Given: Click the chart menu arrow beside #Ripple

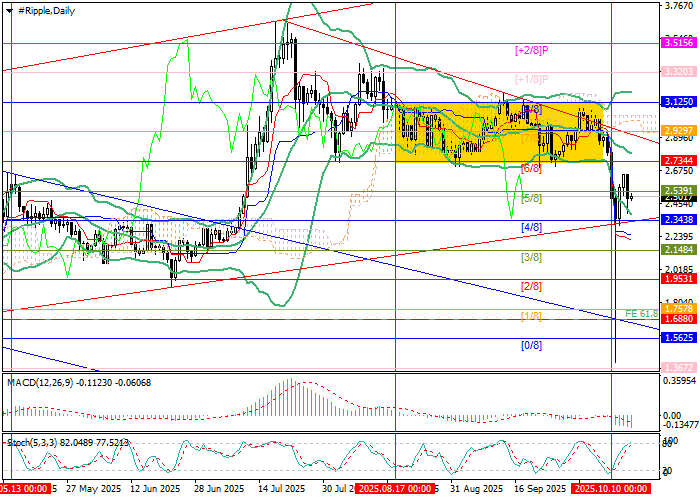Looking at the screenshot, I should pos(7,9).
